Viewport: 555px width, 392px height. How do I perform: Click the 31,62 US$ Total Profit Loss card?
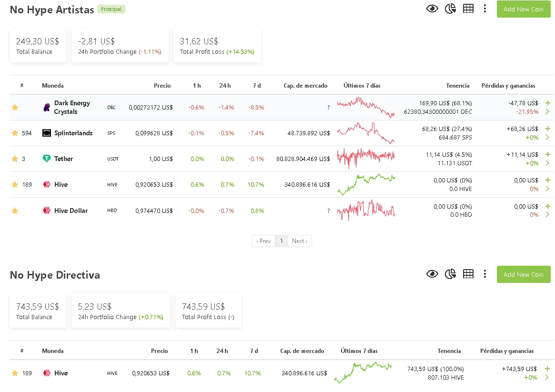(x=217, y=46)
